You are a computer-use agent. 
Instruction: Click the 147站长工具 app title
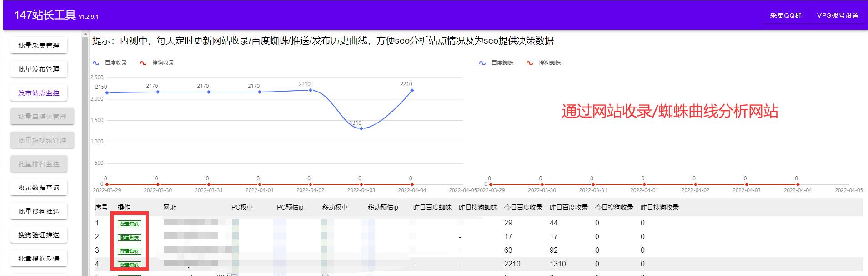[45, 15]
